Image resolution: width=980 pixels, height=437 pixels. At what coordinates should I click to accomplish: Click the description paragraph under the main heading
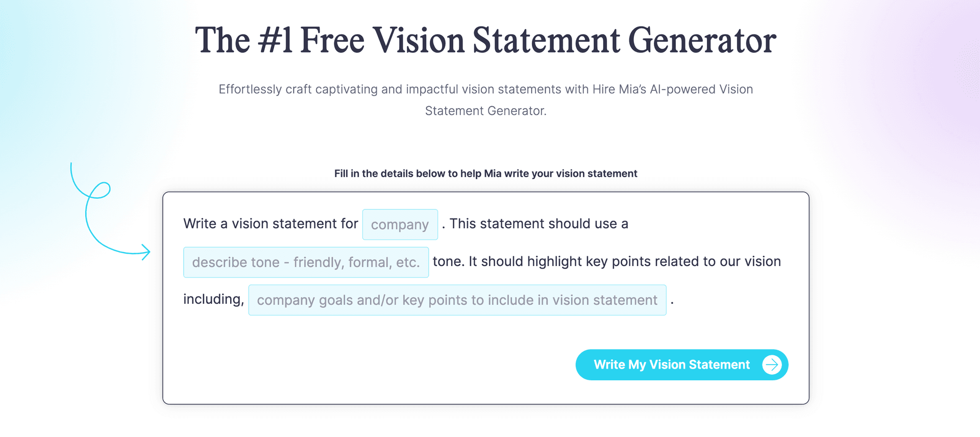(x=485, y=100)
